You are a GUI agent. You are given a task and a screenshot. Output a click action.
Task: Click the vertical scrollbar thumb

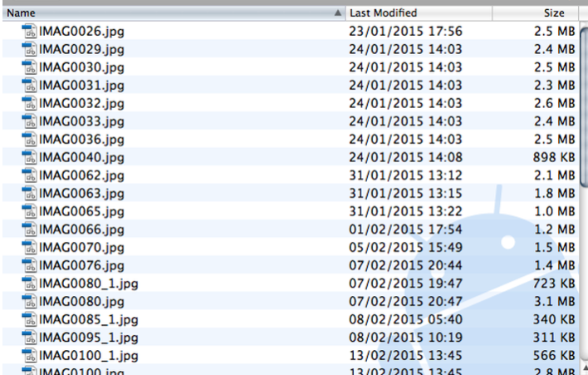point(584,107)
